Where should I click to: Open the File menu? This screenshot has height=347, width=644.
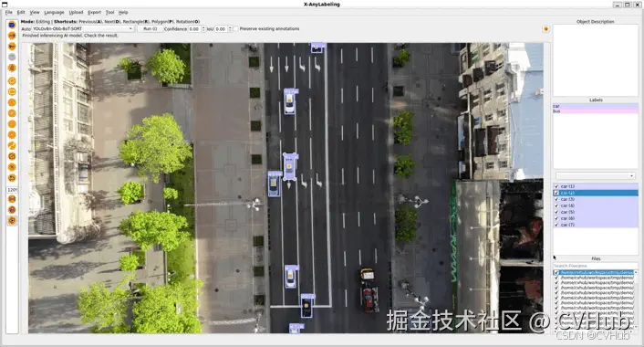(x=8, y=13)
